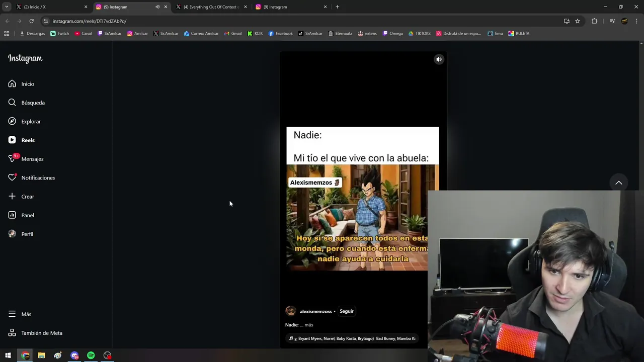
Task: Click the address bar URL
Action: (90, 21)
